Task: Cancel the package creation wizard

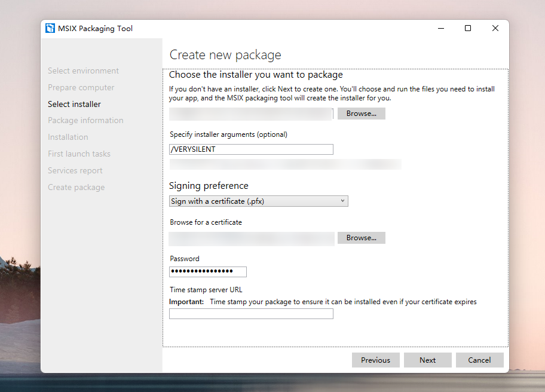Action: point(479,360)
